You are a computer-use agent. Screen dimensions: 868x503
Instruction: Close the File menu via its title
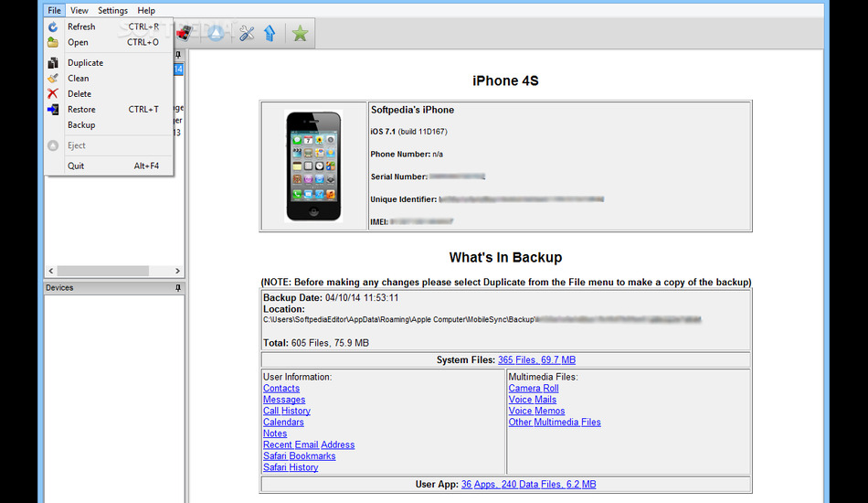[54, 11]
